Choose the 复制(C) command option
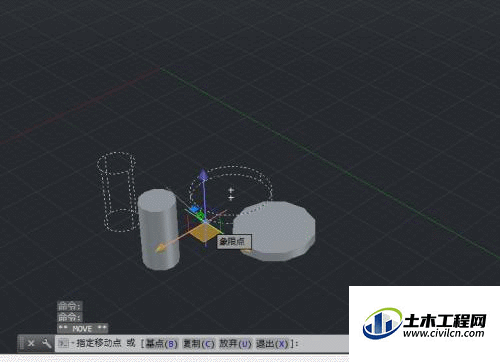This screenshot has width=500, height=362. 198,343
